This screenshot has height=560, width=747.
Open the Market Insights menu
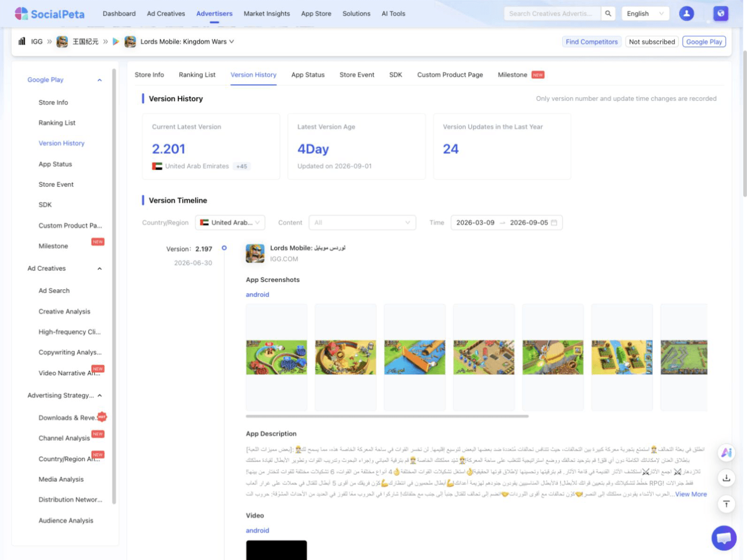[x=267, y=14]
